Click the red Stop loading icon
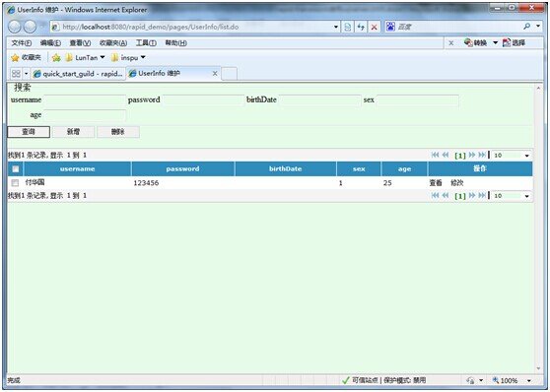The image size is (550, 392). pyautogui.click(x=374, y=27)
